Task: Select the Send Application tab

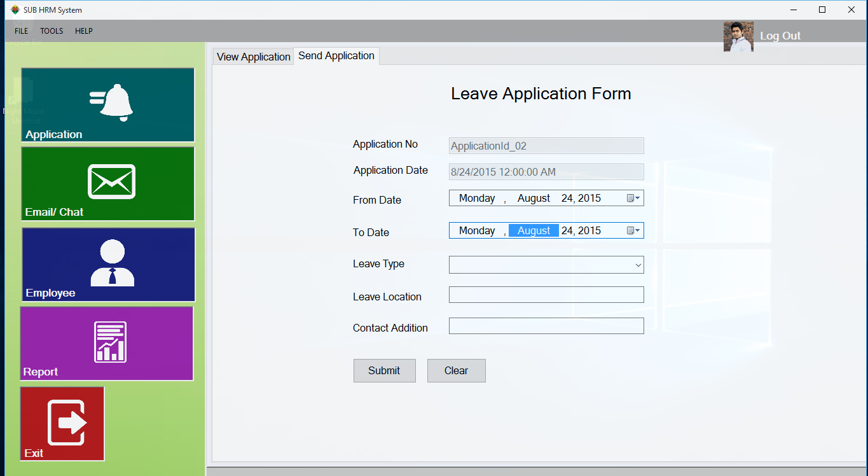Action: click(336, 56)
